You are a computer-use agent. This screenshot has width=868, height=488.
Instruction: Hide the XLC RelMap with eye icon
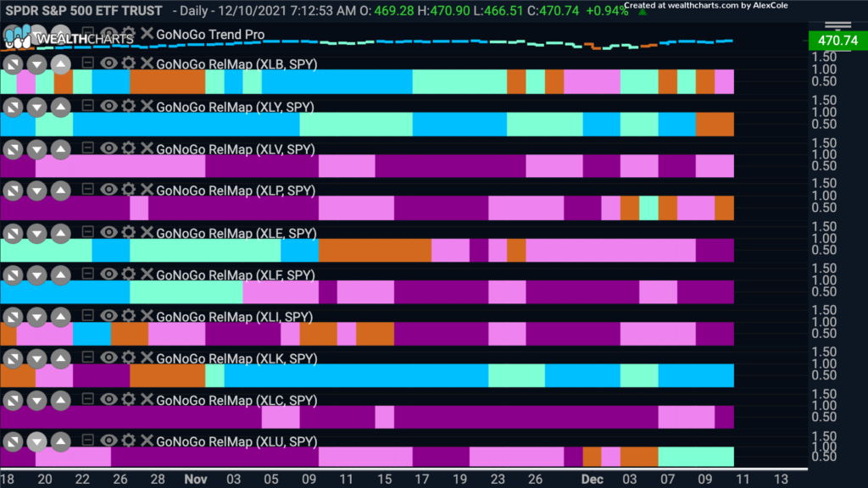pos(108,399)
